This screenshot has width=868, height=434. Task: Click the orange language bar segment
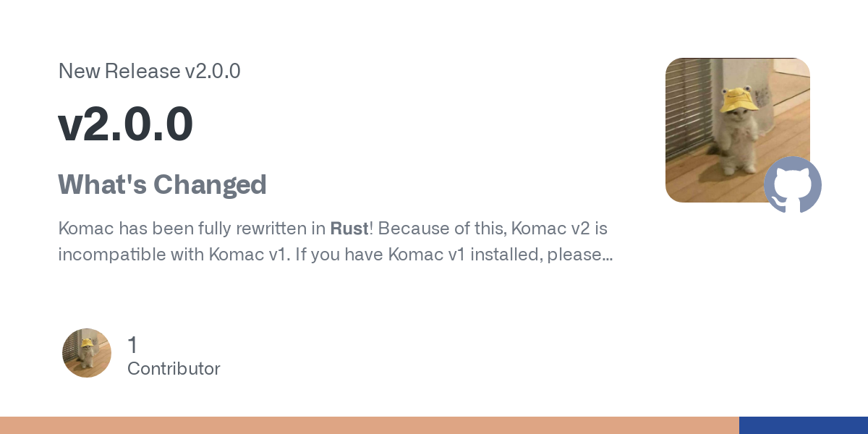pyautogui.click(x=369, y=425)
